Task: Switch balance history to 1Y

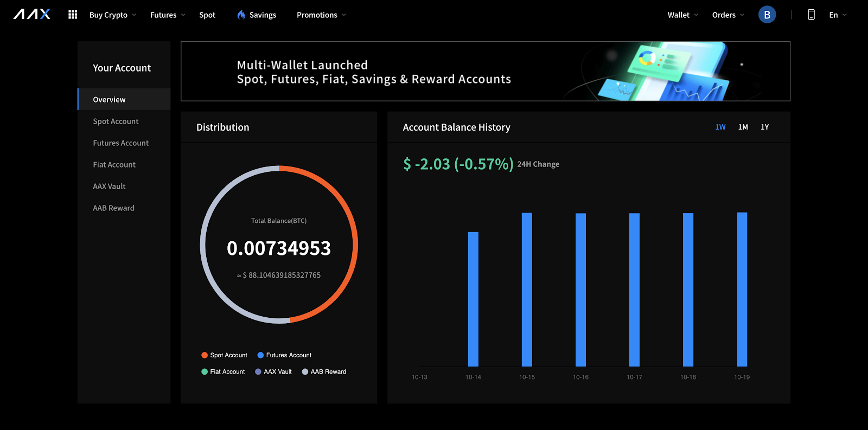Action: point(765,127)
